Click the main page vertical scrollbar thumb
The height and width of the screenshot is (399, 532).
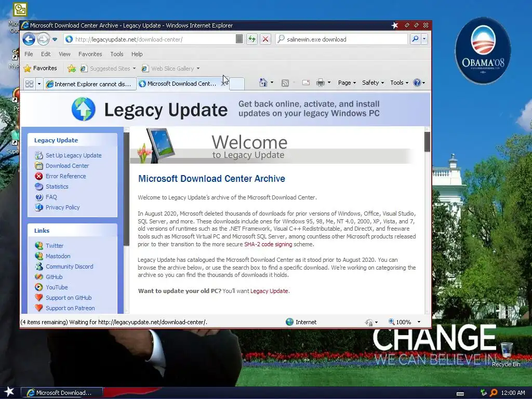pos(427,142)
